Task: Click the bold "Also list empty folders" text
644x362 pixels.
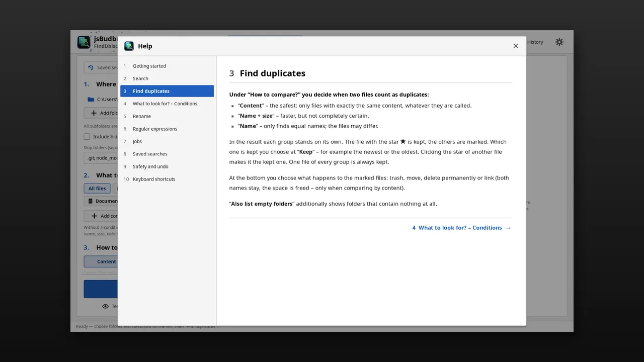Action: [262, 204]
